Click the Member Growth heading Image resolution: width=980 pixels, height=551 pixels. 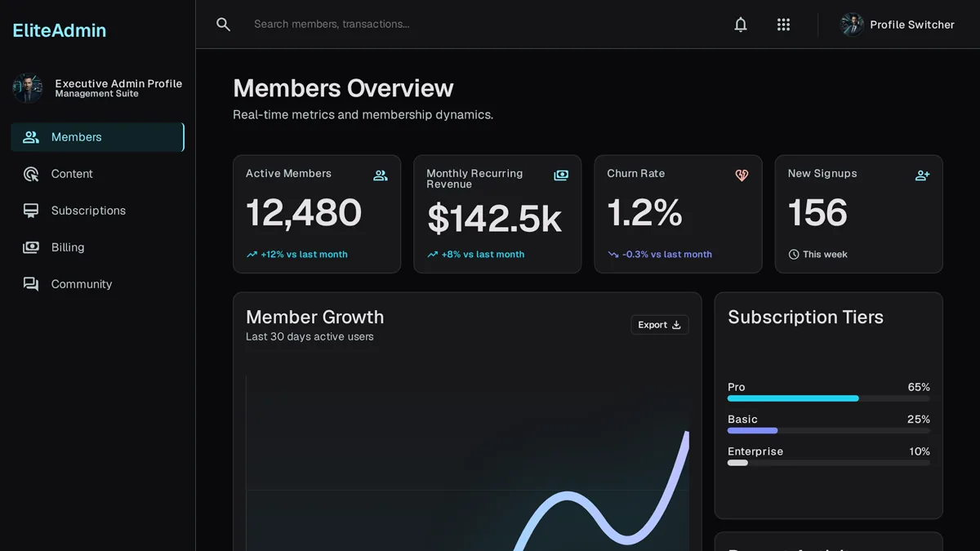(314, 317)
